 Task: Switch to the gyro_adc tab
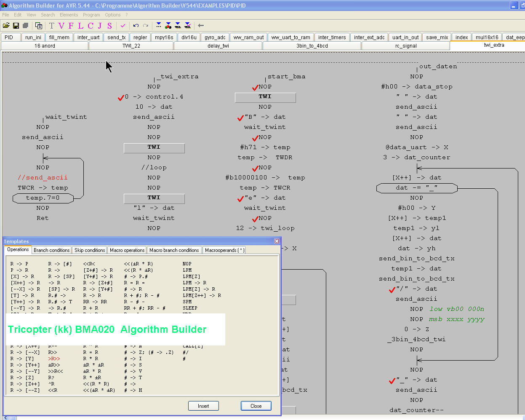click(215, 37)
